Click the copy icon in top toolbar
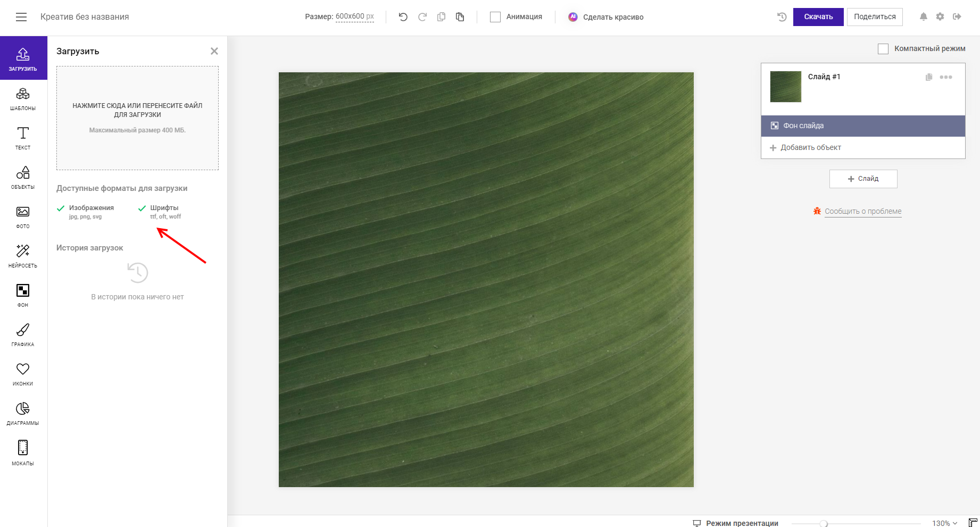980x527 pixels. 441,17
